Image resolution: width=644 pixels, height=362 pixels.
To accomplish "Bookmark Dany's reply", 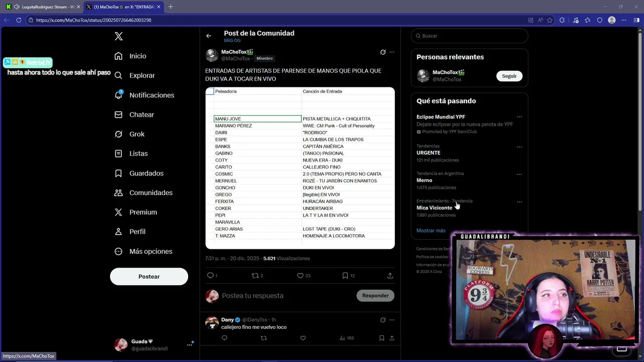I will point(382,338).
